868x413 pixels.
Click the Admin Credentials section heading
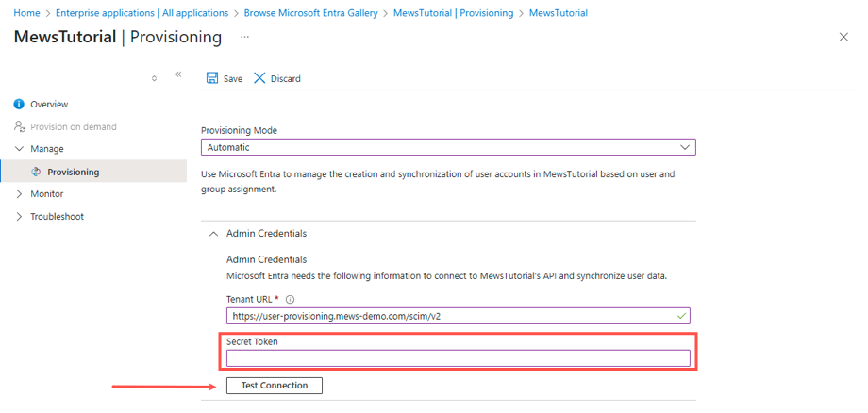tap(266, 233)
